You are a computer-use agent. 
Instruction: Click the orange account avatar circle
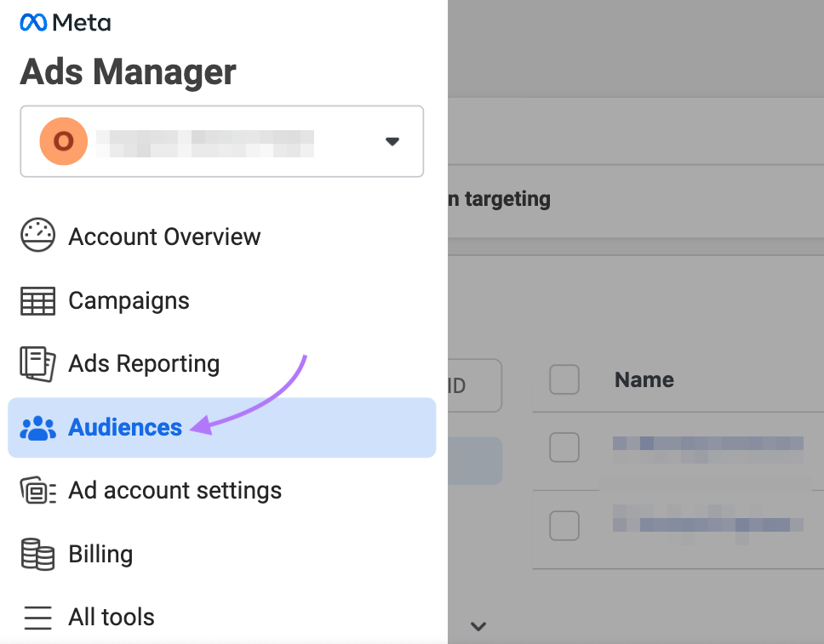(x=62, y=141)
